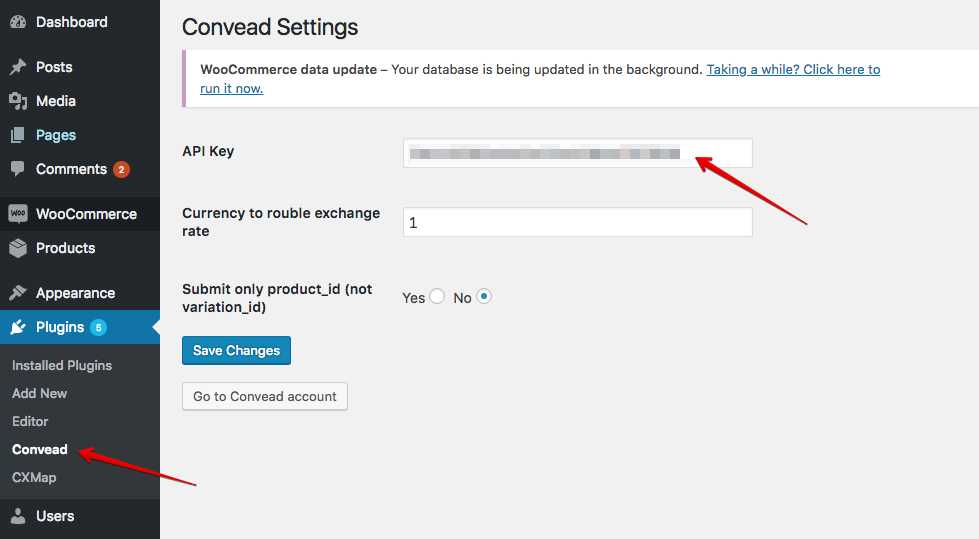Open Installed Plugins submenu item
The width and height of the screenshot is (979, 539).
(62, 365)
